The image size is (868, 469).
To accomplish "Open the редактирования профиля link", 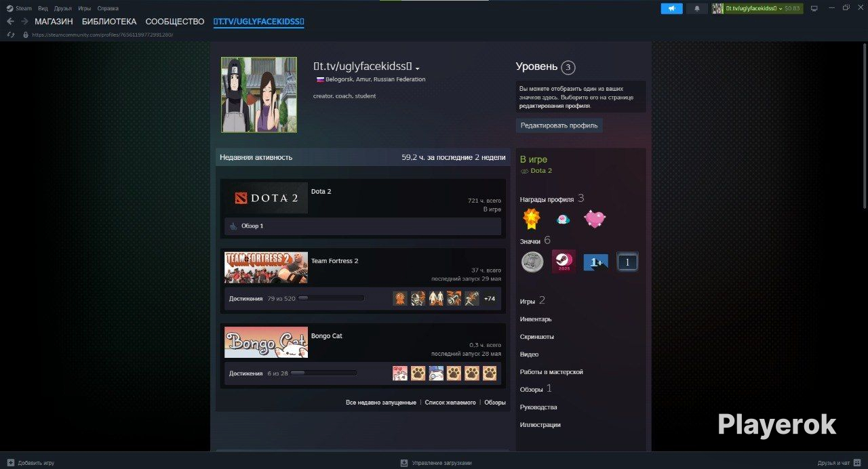I will [x=555, y=106].
